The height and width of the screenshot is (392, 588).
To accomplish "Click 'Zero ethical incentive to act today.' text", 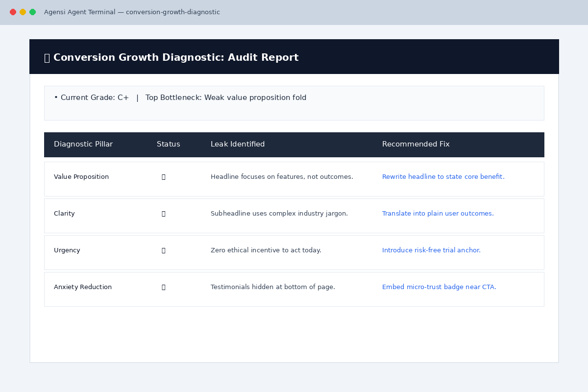I will 266,250.
